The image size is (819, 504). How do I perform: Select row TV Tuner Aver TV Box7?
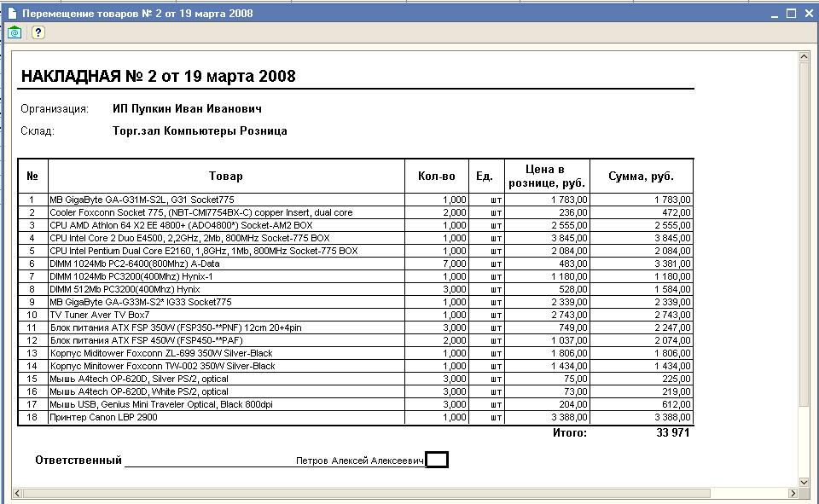355,315
